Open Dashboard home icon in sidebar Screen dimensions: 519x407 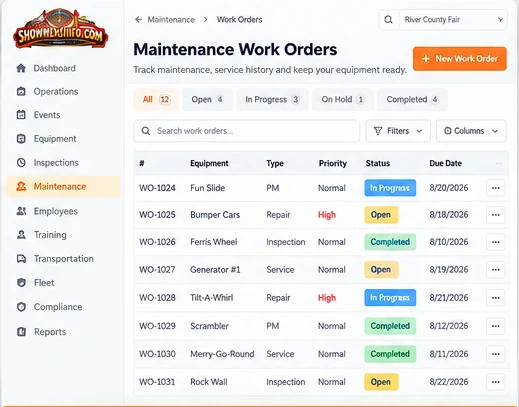pyautogui.click(x=21, y=68)
